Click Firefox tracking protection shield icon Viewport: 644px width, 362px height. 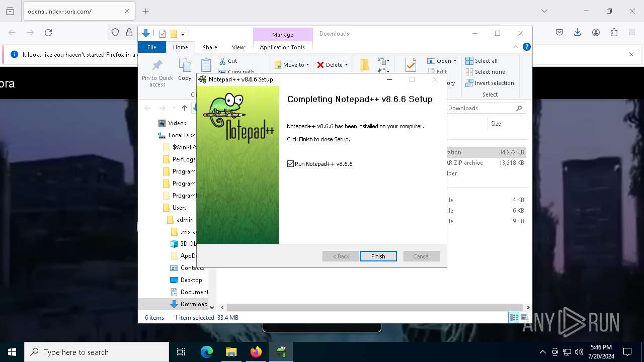click(115, 32)
